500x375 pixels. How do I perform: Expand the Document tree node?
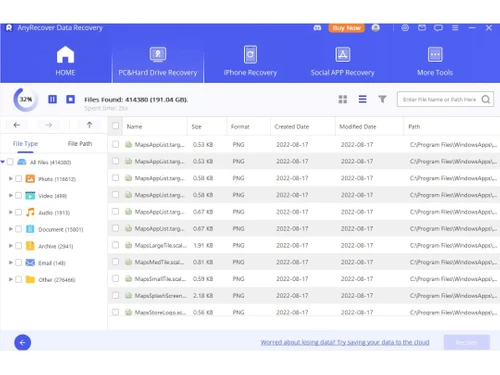coord(11,229)
